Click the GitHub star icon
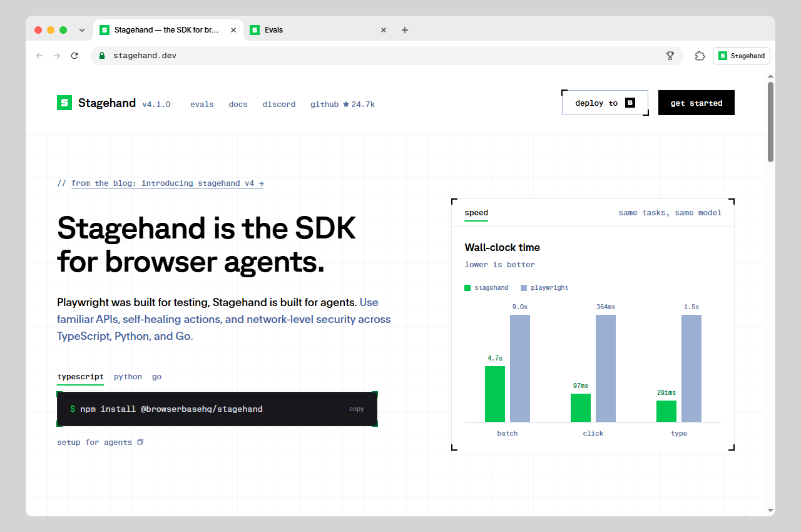This screenshot has width=801, height=532. coord(346,105)
